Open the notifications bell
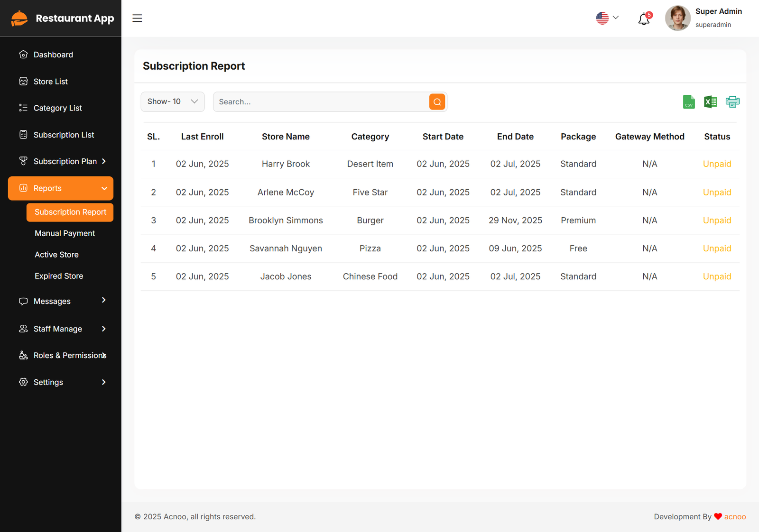Image resolution: width=759 pixels, height=532 pixels. (x=644, y=19)
